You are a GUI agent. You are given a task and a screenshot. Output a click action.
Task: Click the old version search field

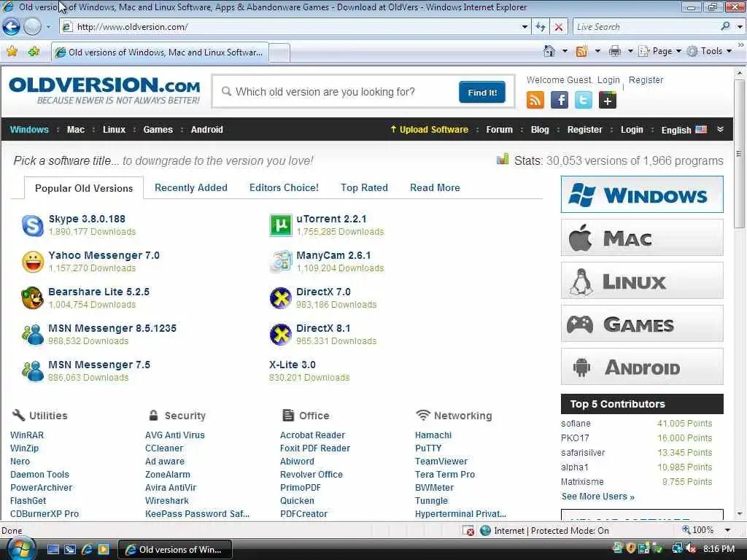337,92
